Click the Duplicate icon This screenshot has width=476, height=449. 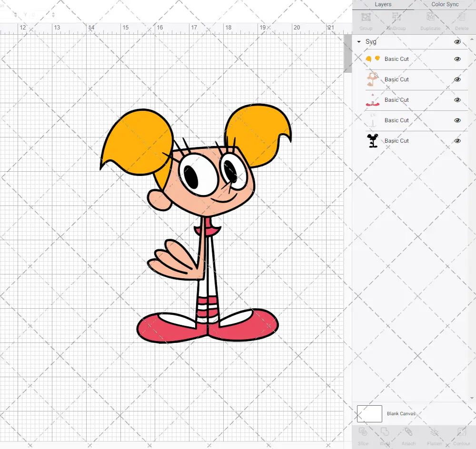click(x=430, y=17)
